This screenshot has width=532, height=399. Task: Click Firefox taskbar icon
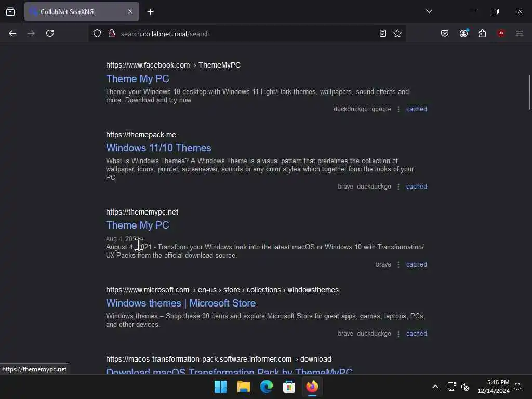point(312,387)
